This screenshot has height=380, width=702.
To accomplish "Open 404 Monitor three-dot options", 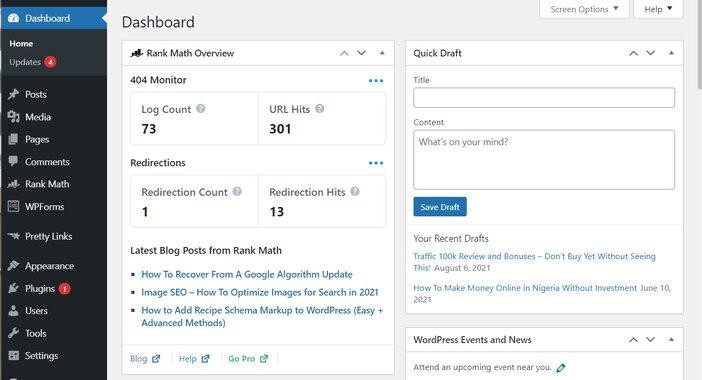I will [376, 81].
